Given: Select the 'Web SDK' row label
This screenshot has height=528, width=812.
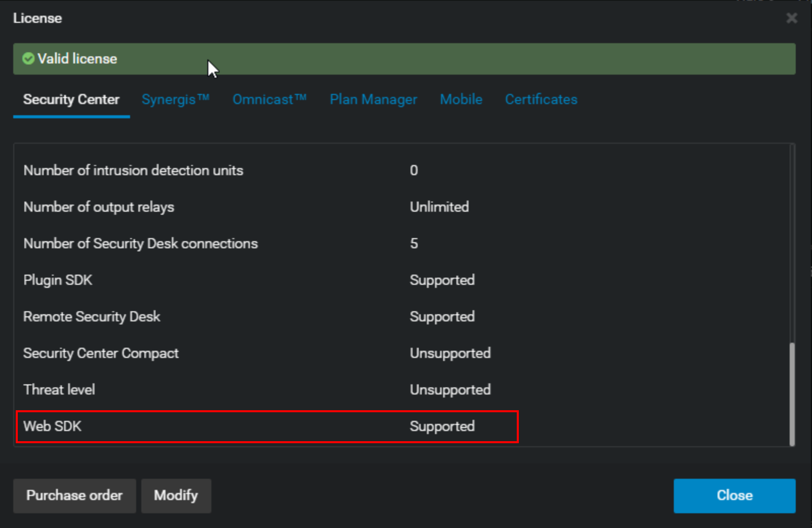Looking at the screenshot, I should click(x=52, y=426).
